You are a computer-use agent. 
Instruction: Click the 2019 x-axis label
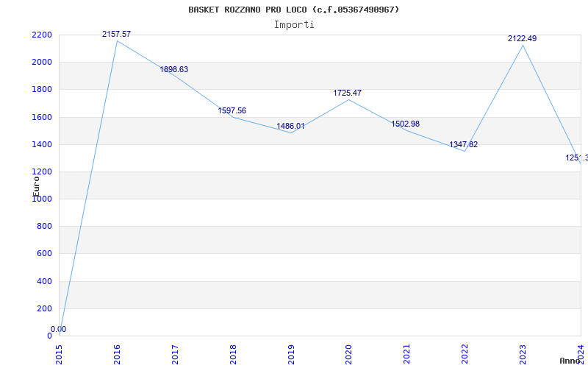pyautogui.click(x=291, y=354)
